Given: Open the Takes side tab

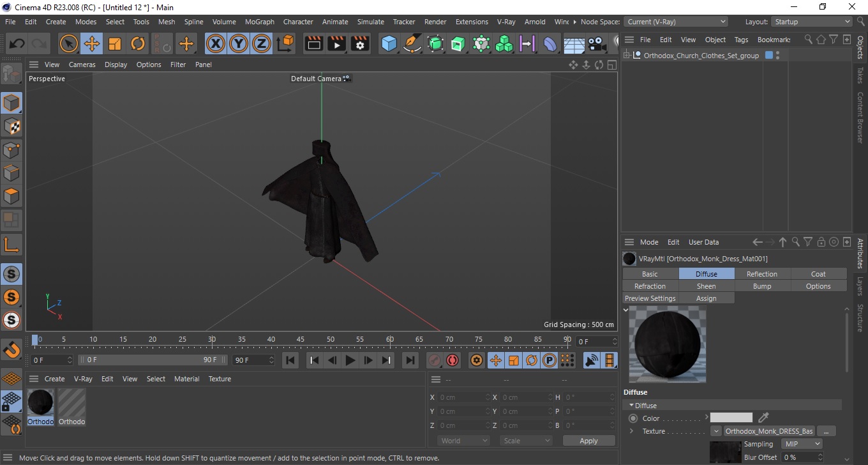Looking at the screenshot, I should pyautogui.click(x=860, y=75).
